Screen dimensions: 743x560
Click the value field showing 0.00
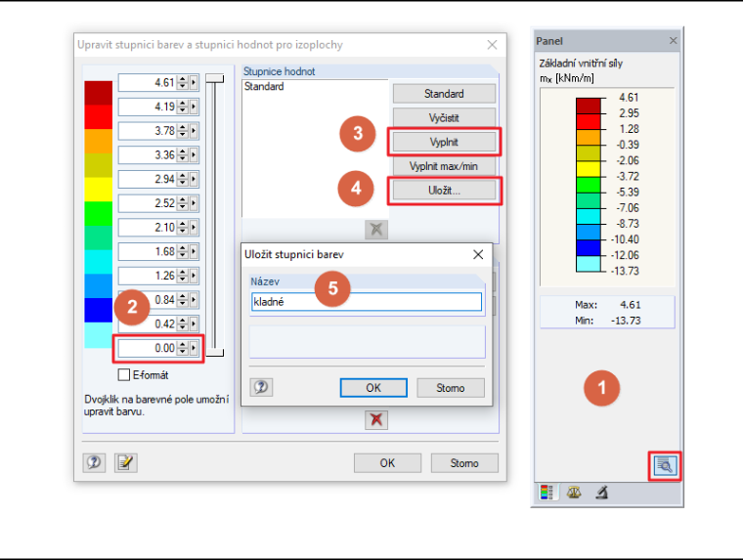[x=147, y=348]
